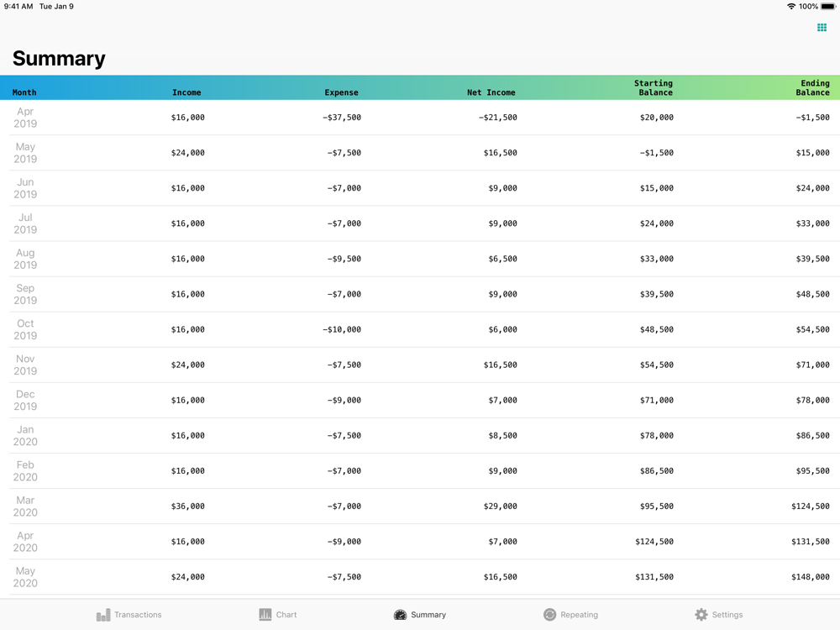Tap the $6,500 net income for Aug 2019

click(x=502, y=259)
